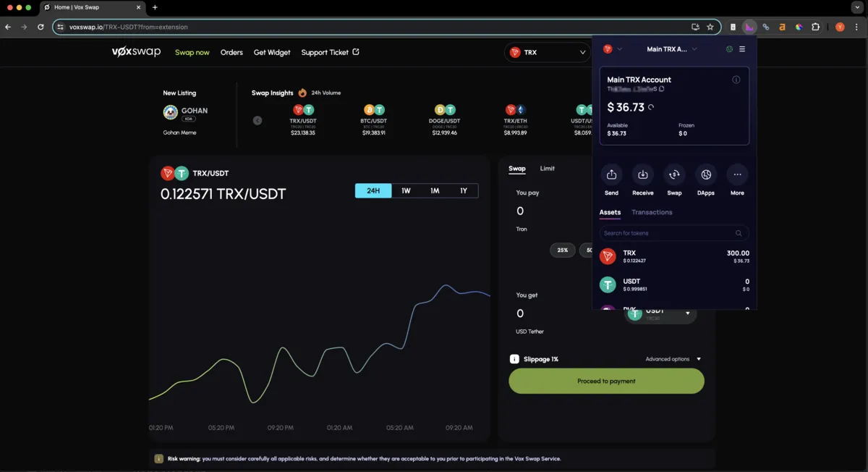Click the BTC/USDT pair in Swap Insights
The image size is (868, 472).
coord(374,120)
